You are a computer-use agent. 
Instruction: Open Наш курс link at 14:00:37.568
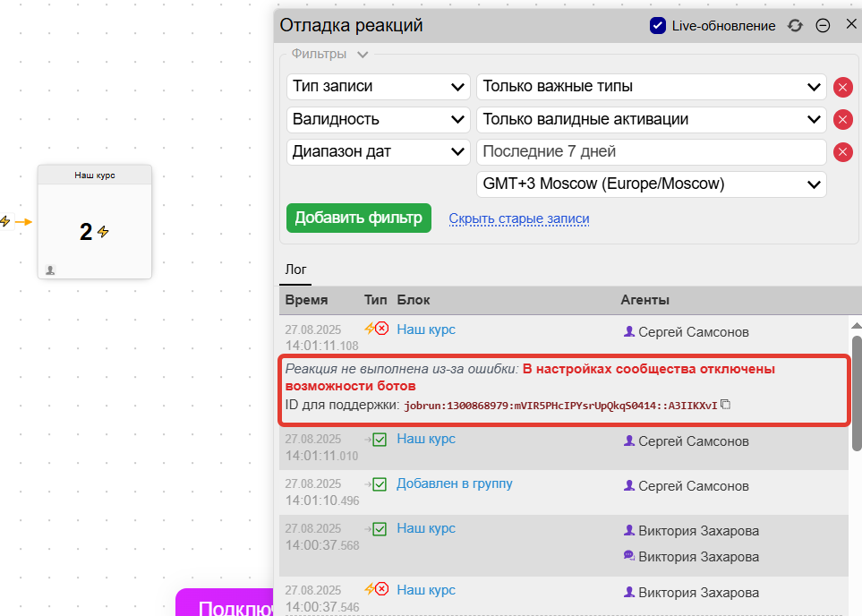click(x=426, y=528)
